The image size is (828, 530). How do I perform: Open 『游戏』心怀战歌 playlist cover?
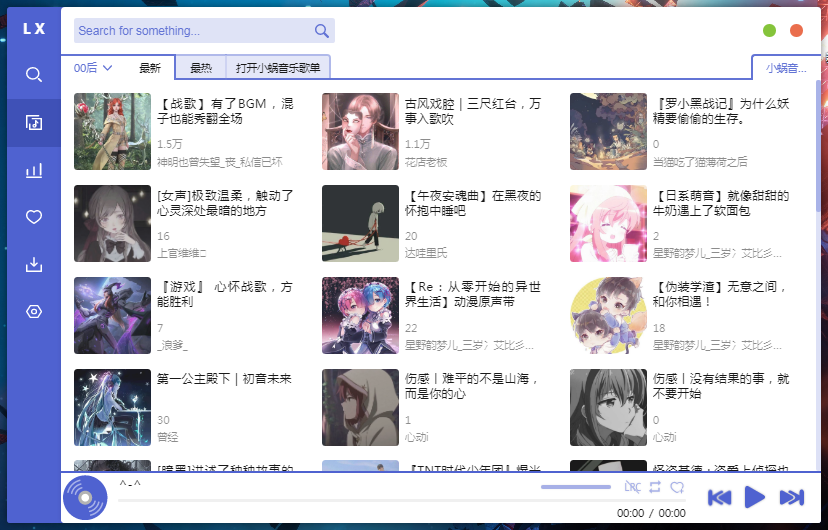[x=112, y=315]
